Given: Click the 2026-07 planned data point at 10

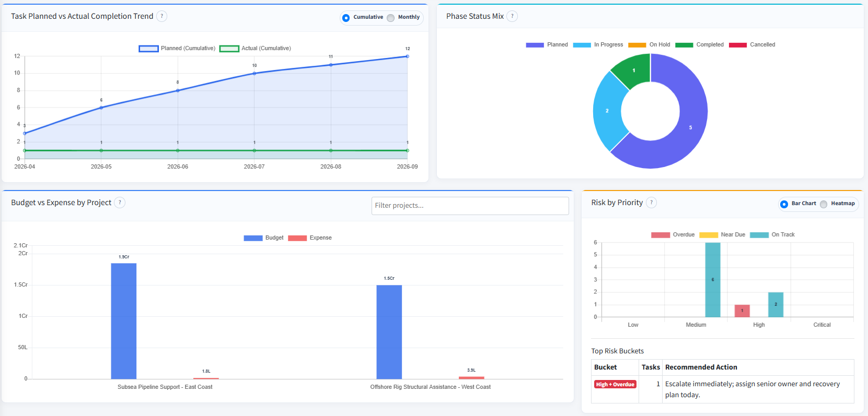Looking at the screenshot, I should pyautogui.click(x=254, y=74).
